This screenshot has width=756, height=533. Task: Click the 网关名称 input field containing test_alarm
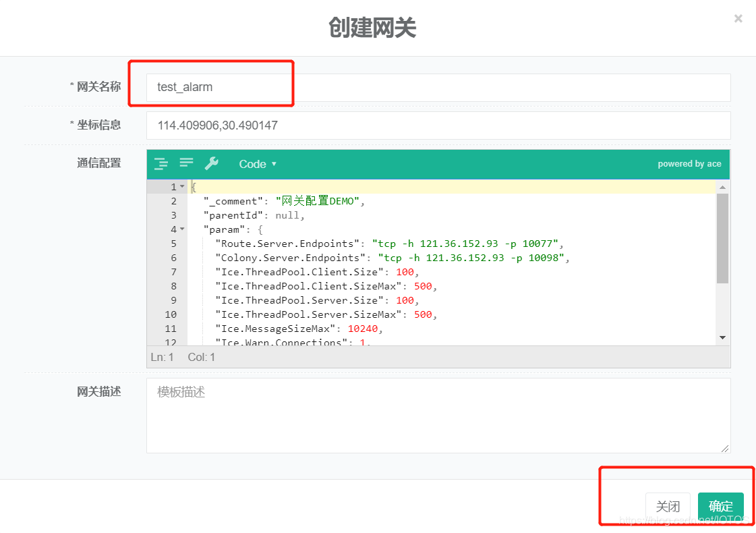(438, 87)
